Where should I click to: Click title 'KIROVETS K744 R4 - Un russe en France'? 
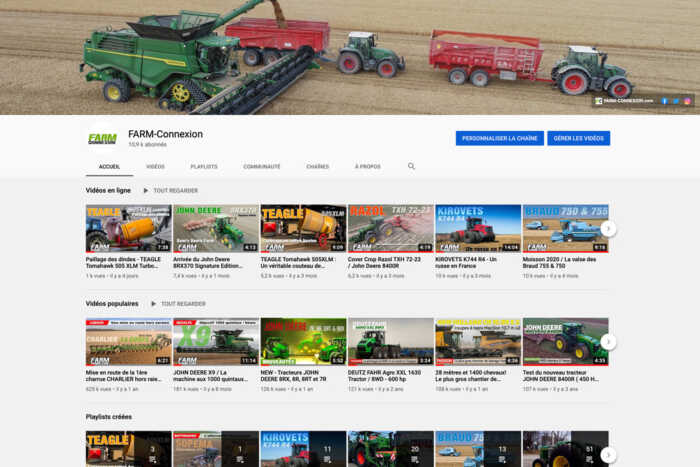tap(466, 263)
